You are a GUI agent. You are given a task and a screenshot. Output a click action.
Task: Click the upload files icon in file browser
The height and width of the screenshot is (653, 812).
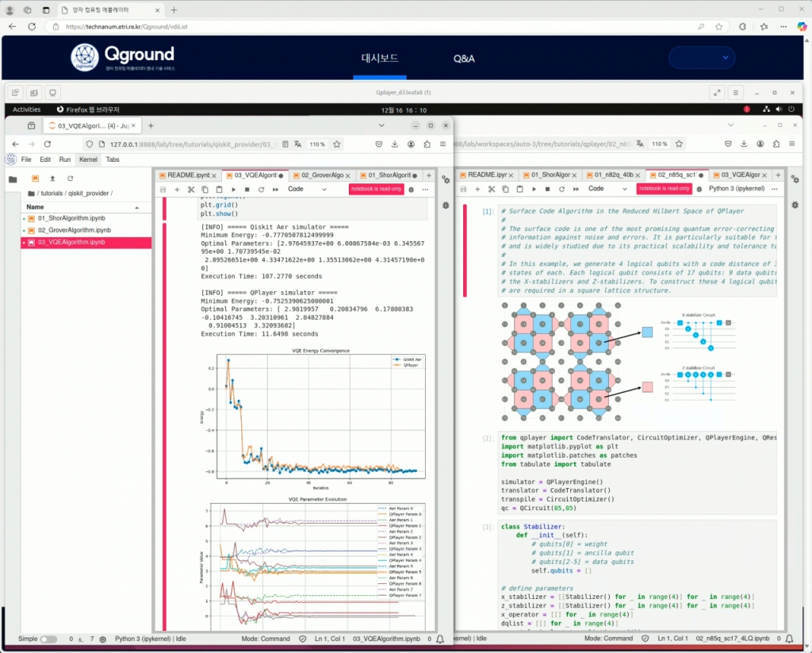coord(52,179)
